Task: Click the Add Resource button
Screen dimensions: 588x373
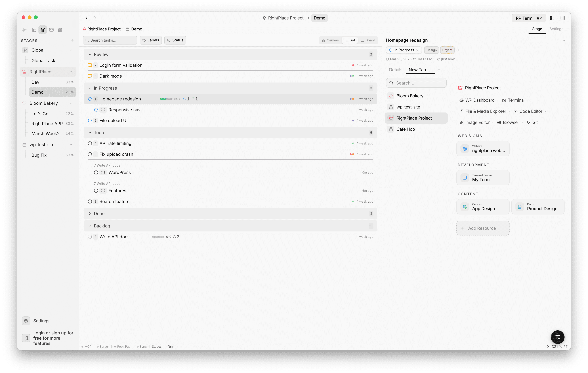Action: [483, 228]
